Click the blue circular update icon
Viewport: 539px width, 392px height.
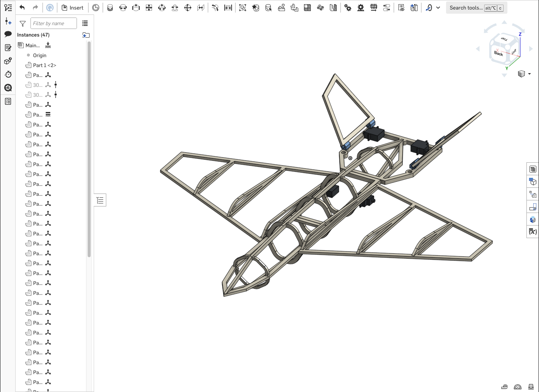pos(50,8)
